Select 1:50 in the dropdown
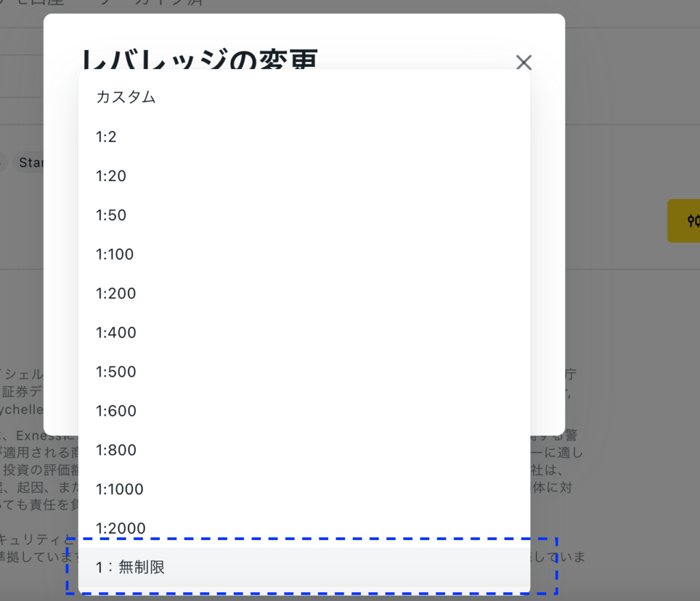This screenshot has width=700, height=601. 111,215
